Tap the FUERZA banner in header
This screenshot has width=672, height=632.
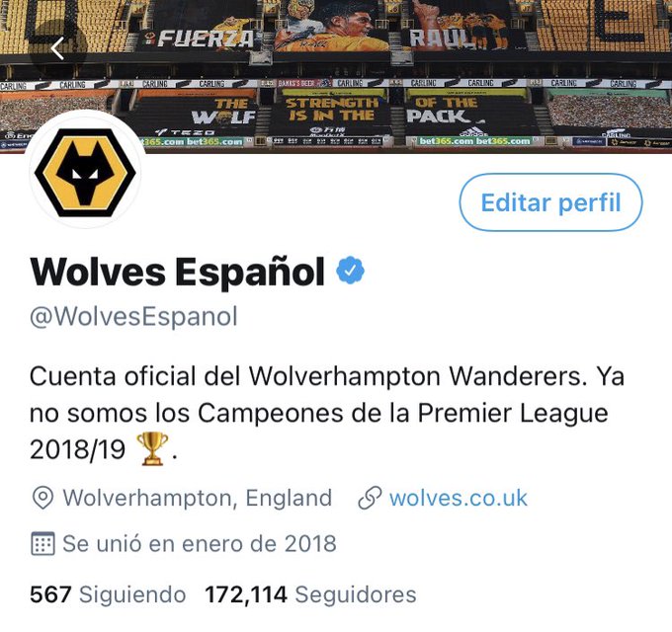click(204, 39)
